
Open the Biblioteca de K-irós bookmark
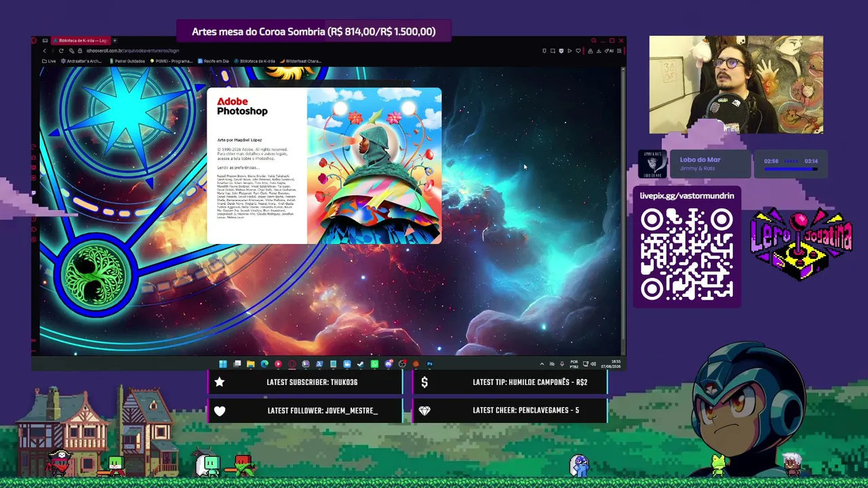coord(255,61)
